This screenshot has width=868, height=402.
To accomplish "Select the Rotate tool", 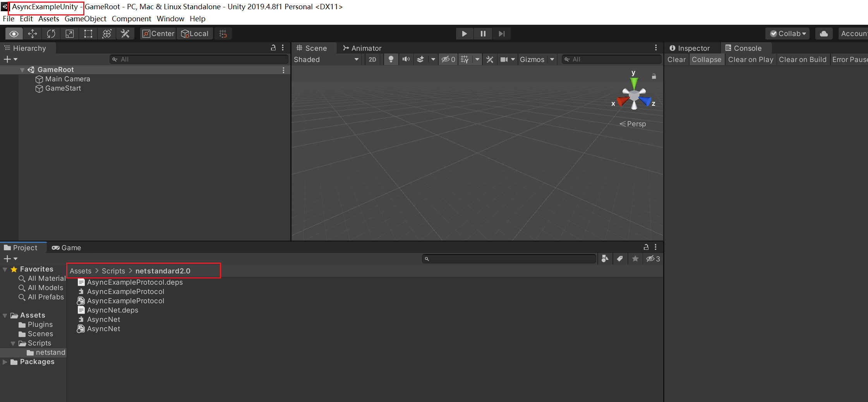I will click(x=51, y=34).
